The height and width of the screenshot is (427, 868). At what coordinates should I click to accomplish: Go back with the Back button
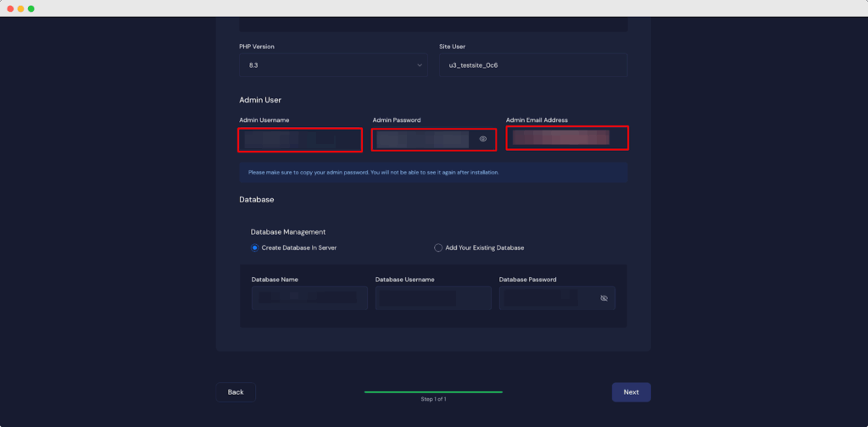236,392
